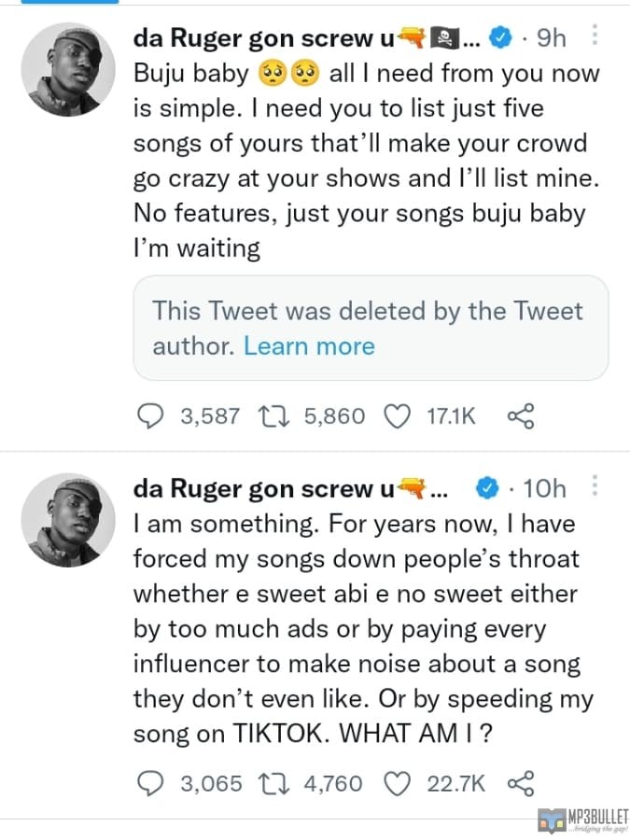The image size is (630, 840).
Task: Click the Learn more link
Action: tap(309, 346)
